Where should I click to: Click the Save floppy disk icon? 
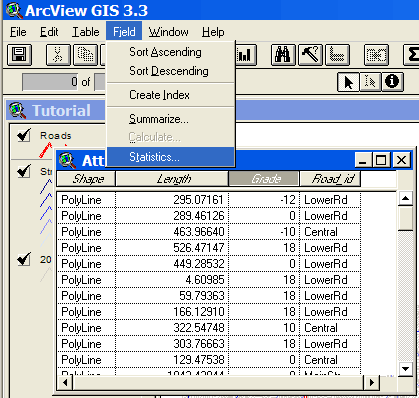click(19, 55)
